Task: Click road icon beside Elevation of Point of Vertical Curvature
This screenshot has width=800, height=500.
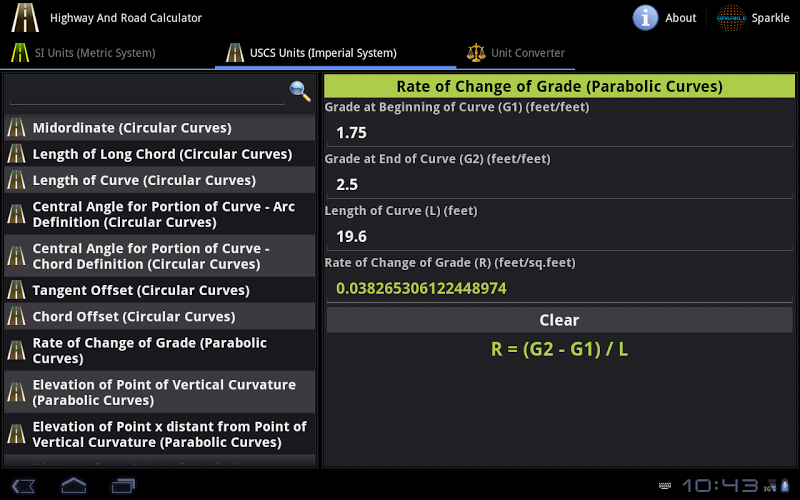Action: (16, 392)
